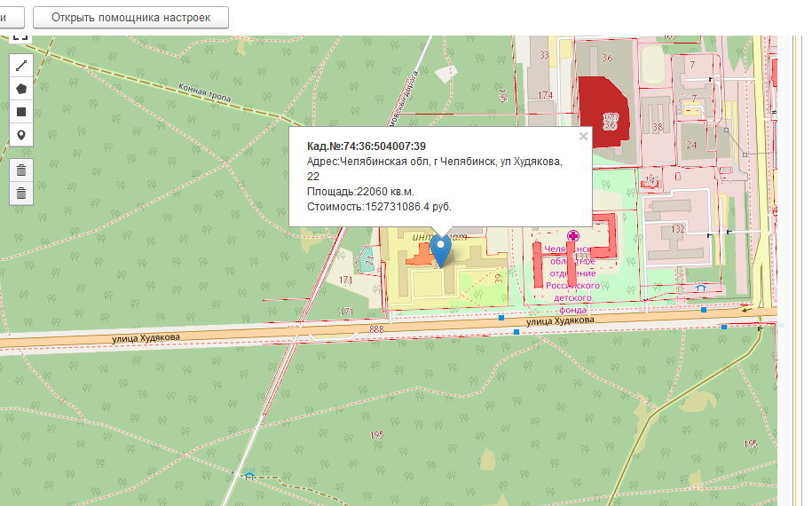Click the lower trash can icon

(21, 193)
